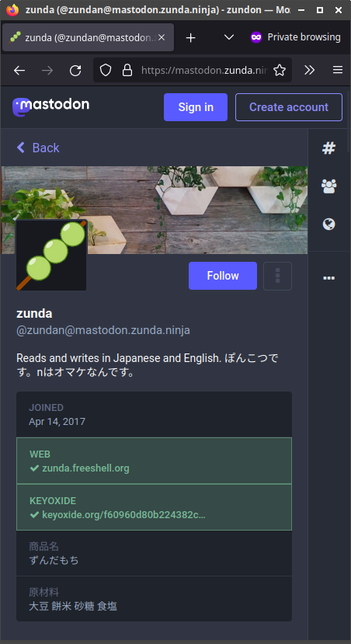Screen dimensions: 351x644
Task: Open the list all tabs dropdown
Action: [x=228, y=37]
